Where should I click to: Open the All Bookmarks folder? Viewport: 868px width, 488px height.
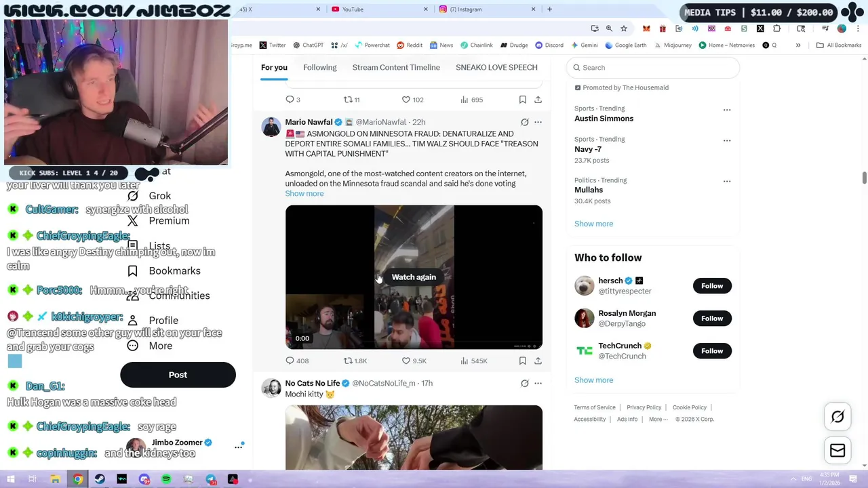coord(839,45)
